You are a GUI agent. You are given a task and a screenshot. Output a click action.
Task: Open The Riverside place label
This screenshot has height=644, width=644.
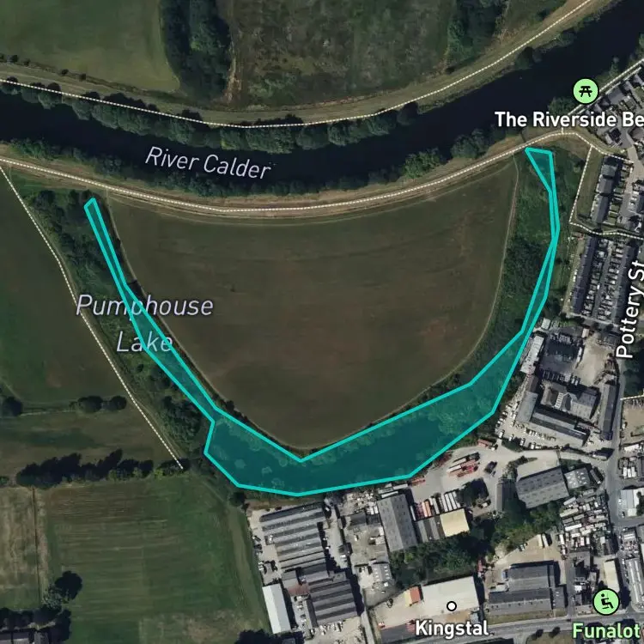568,120
